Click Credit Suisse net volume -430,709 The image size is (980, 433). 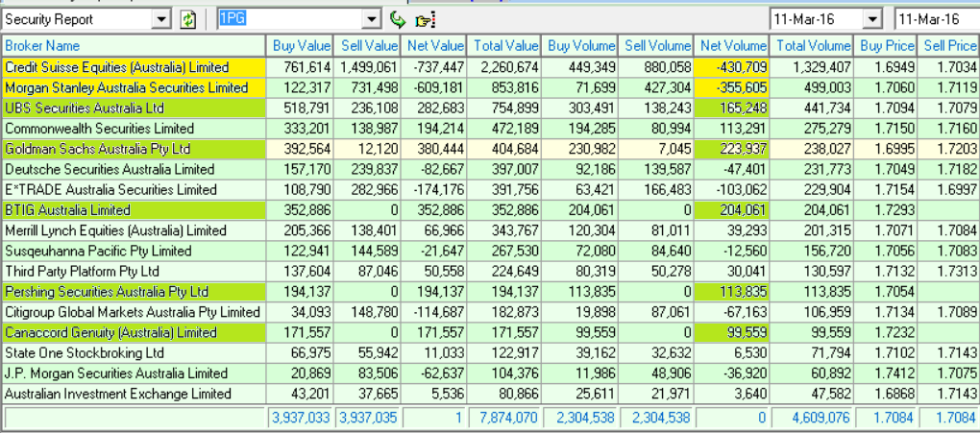(x=730, y=67)
